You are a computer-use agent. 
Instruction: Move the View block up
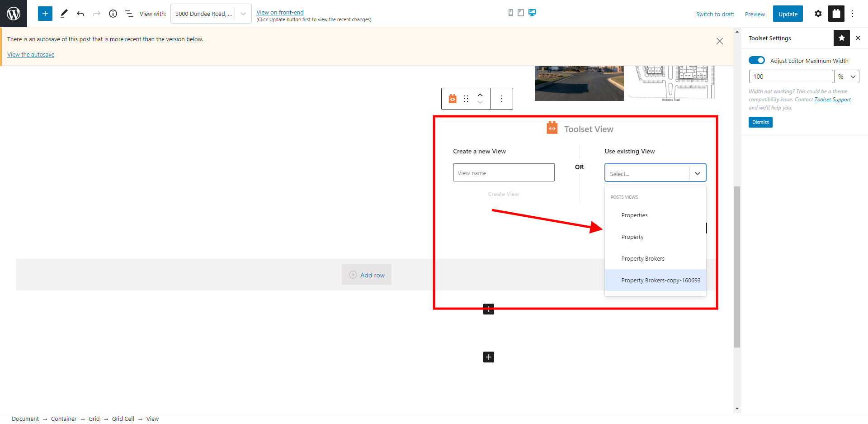pos(480,95)
